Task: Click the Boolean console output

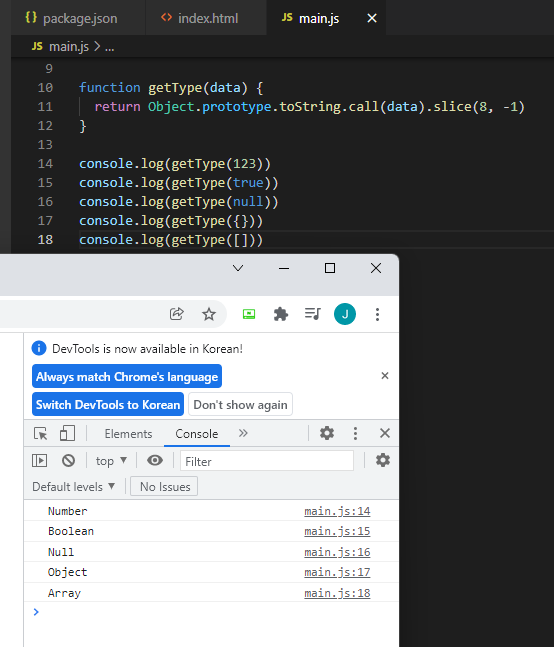Action: (71, 531)
